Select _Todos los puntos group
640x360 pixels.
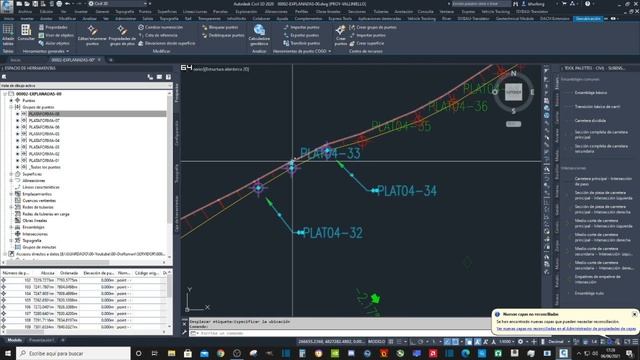(44, 167)
